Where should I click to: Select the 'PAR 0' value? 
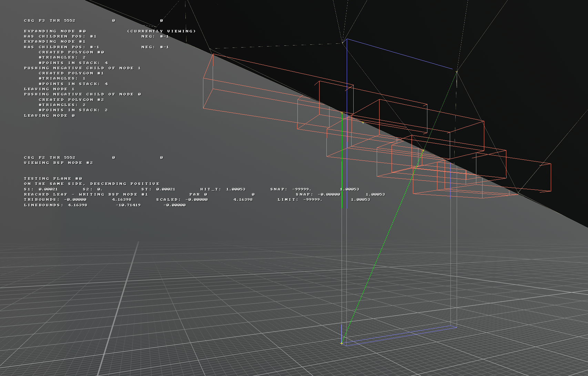pyautogui.click(x=198, y=195)
